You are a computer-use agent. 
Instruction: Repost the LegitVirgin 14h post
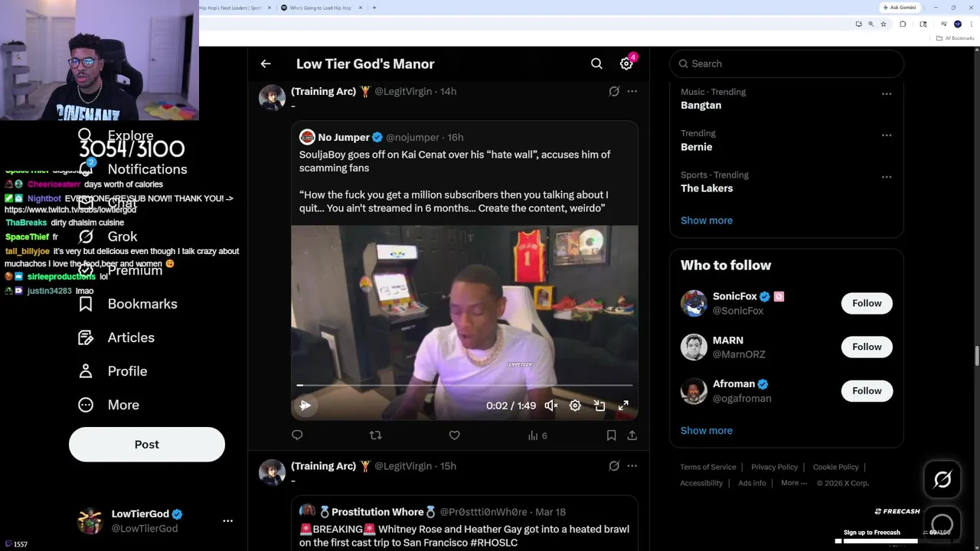click(375, 435)
